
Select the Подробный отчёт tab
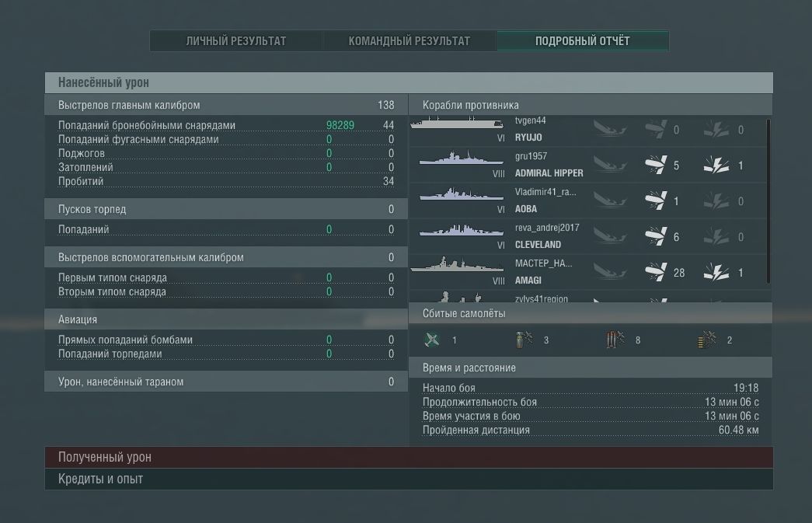582,41
